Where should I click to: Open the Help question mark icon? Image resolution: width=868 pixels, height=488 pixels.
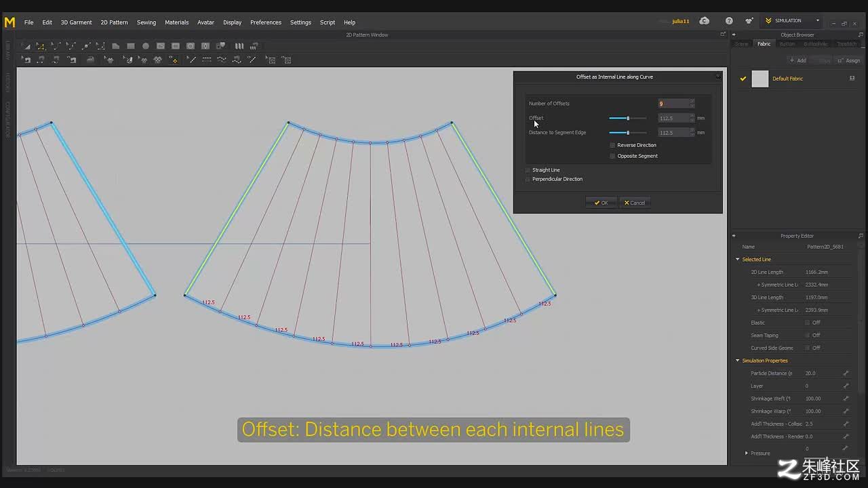729,21
